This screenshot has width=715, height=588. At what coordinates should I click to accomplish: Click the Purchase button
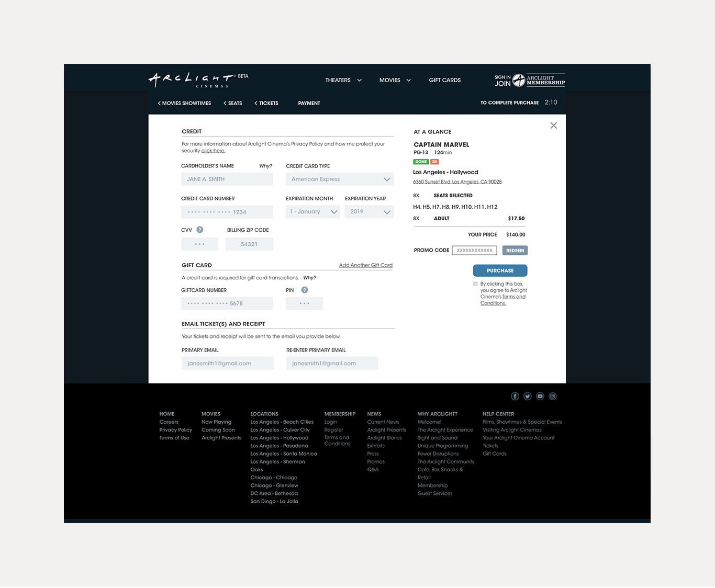click(x=500, y=270)
